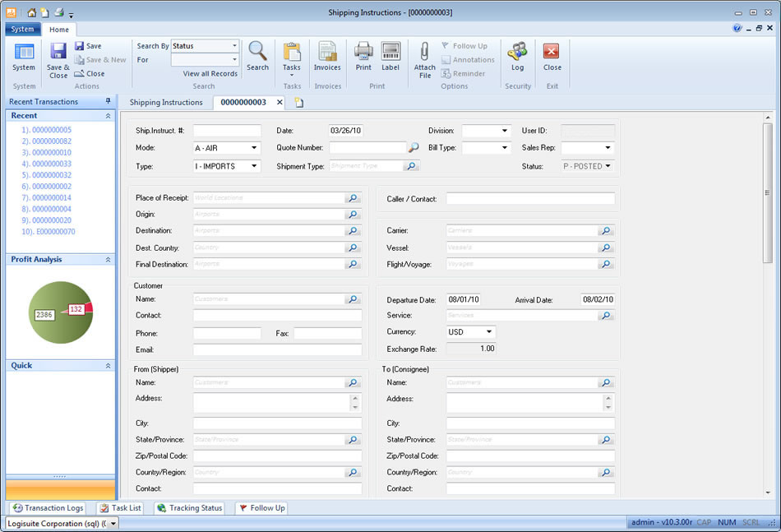
Task: Open the System ribbon tab
Action: pos(23,30)
